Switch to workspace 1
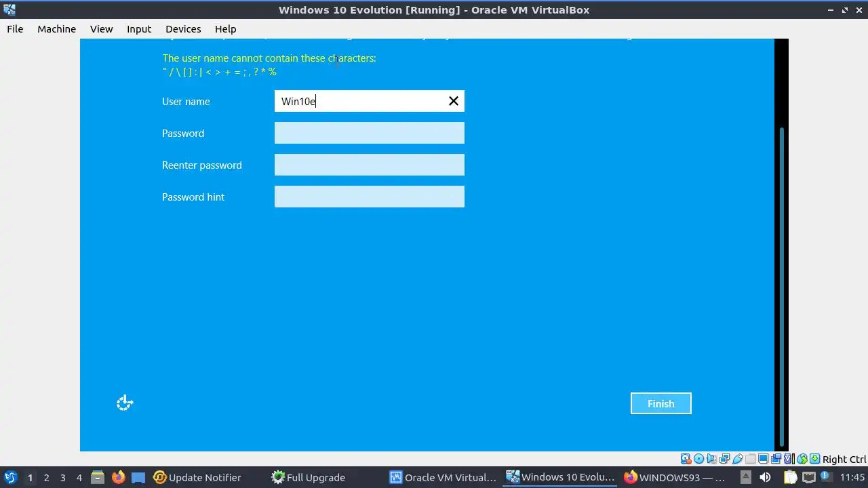The width and height of the screenshot is (868, 488). 30,477
